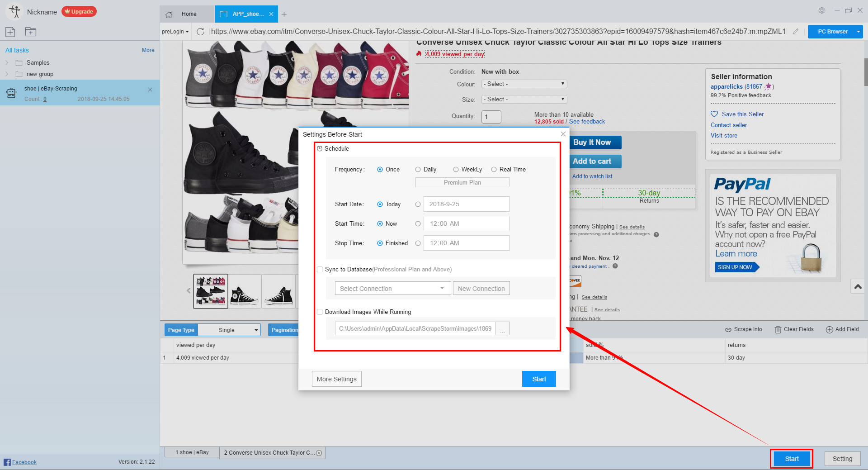868x470 pixels.
Task: Close the Converse Unisex bottom tab
Action: point(319,453)
